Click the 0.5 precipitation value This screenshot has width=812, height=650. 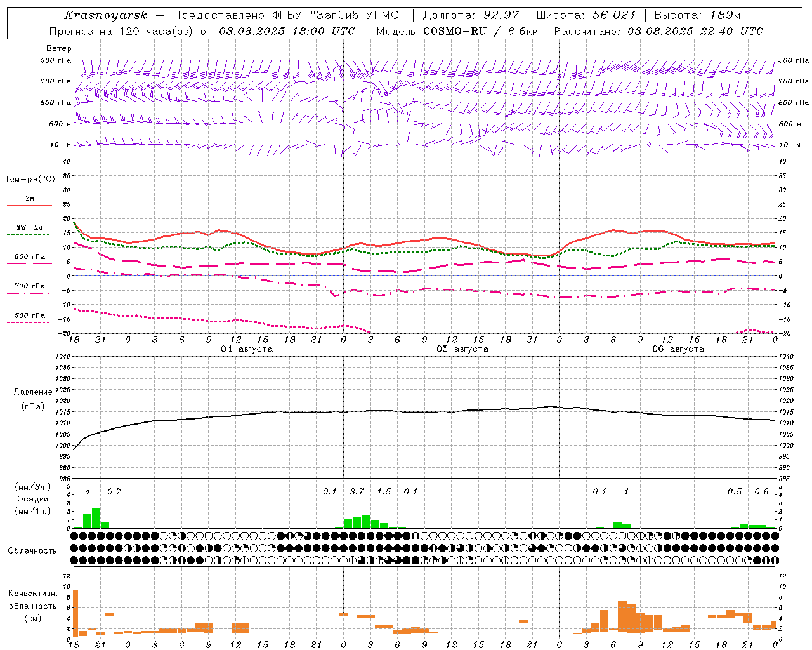click(735, 491)
